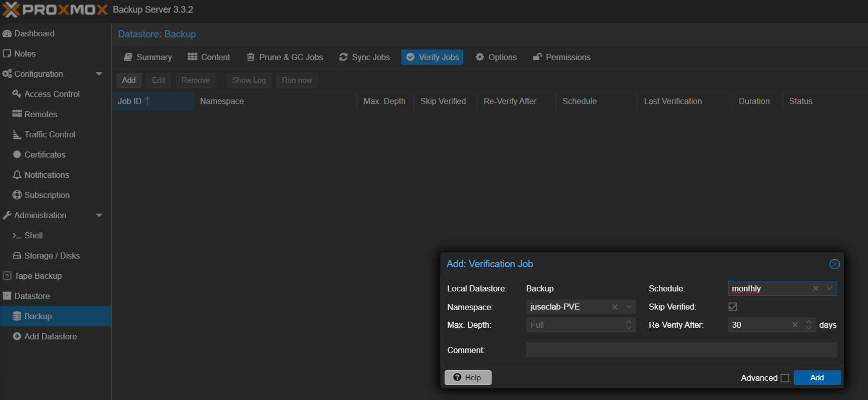Click the Edit toolbar button

coord(159,80)
